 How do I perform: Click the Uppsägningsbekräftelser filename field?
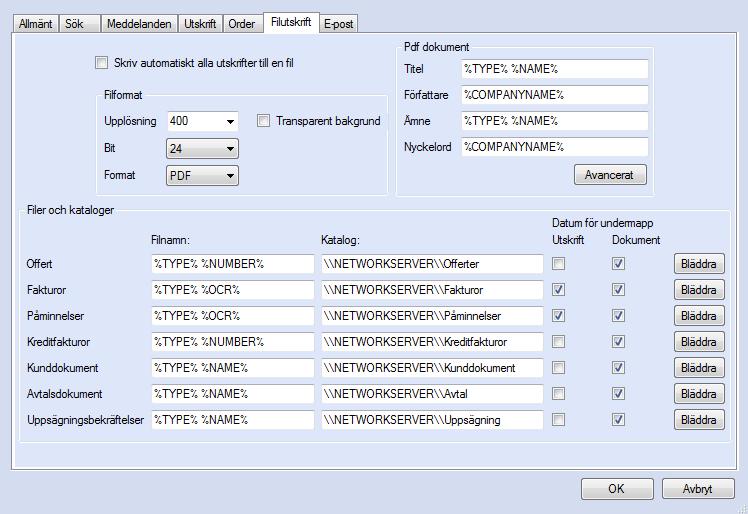233,420
